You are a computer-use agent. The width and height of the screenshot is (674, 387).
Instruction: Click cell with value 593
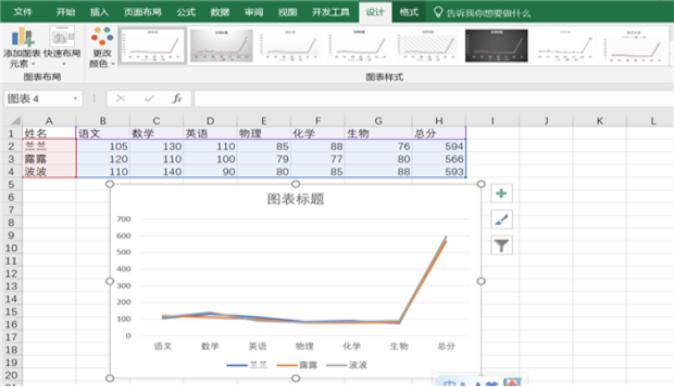(439, 172)
